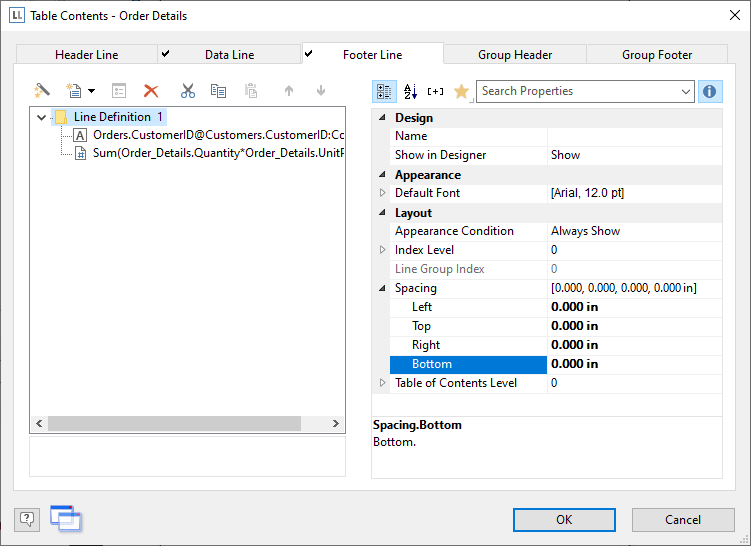This screenshot has width=751, height=546.
Task: Collapse the Appearance category
Action: click(382, 174)
